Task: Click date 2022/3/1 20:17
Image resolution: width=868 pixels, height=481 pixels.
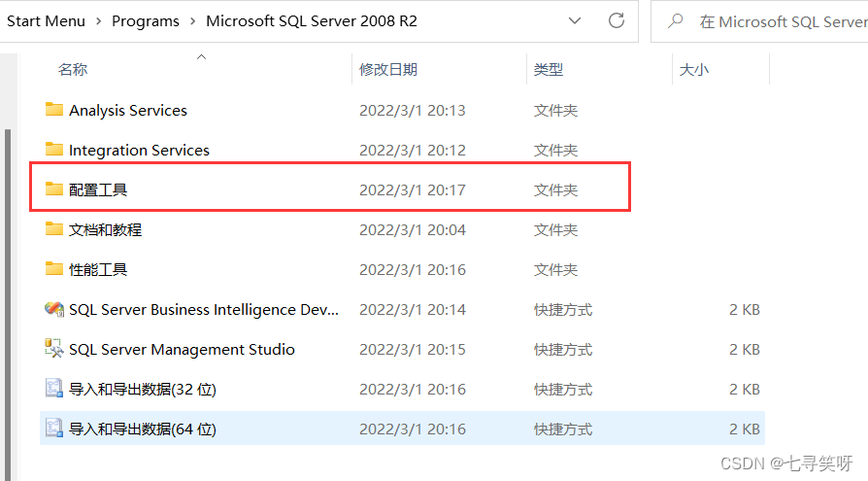Action: [x=413, y=190]
